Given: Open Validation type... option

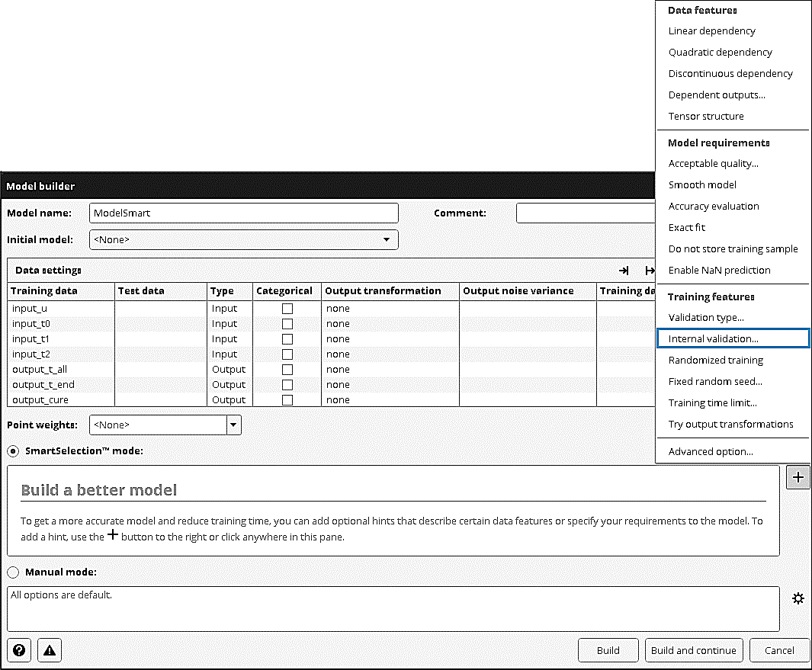Looking at the screenshot, I should point(706,317).
